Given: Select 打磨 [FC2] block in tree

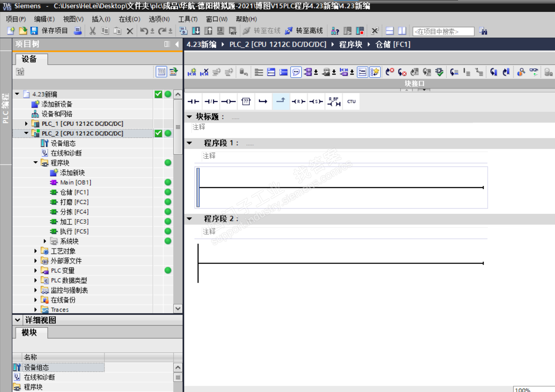Looking at the screenshot, I should [74, 202].
